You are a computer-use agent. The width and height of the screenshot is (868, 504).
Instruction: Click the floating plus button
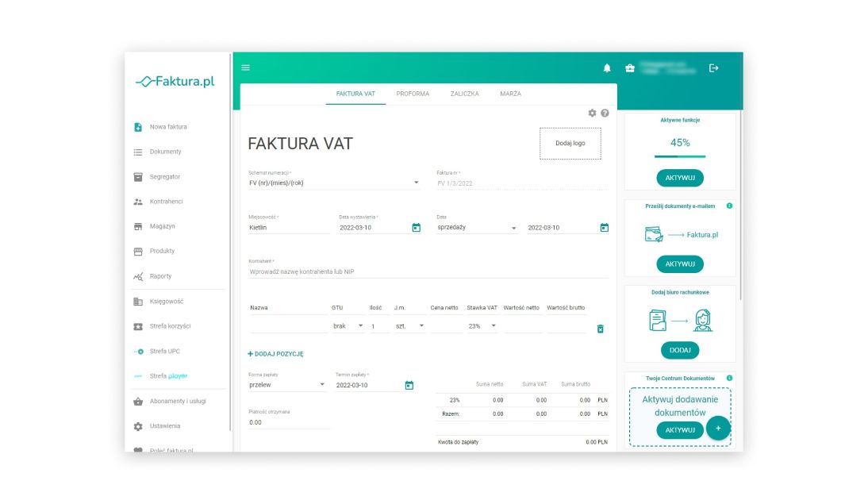[x=718, y=428]
